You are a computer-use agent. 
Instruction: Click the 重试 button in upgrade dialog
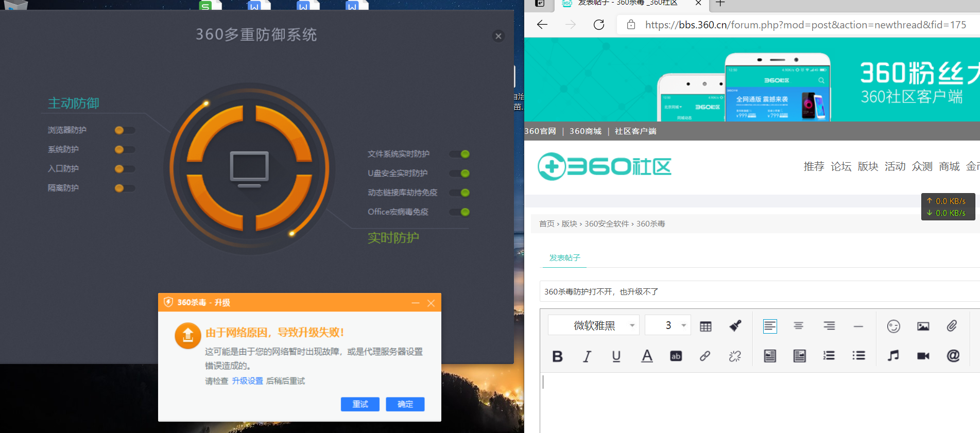(360, 404)
